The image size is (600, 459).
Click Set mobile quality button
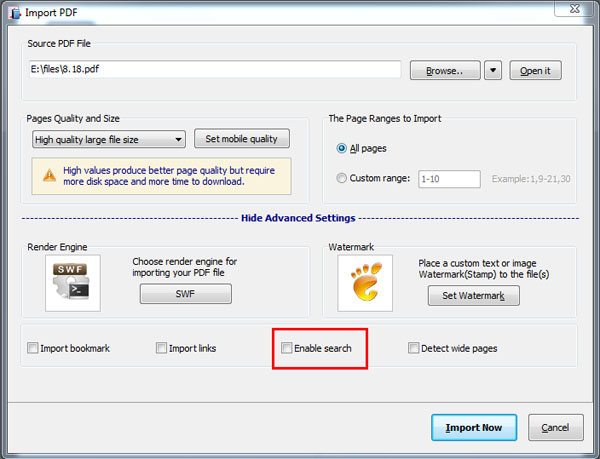point(242,138)
